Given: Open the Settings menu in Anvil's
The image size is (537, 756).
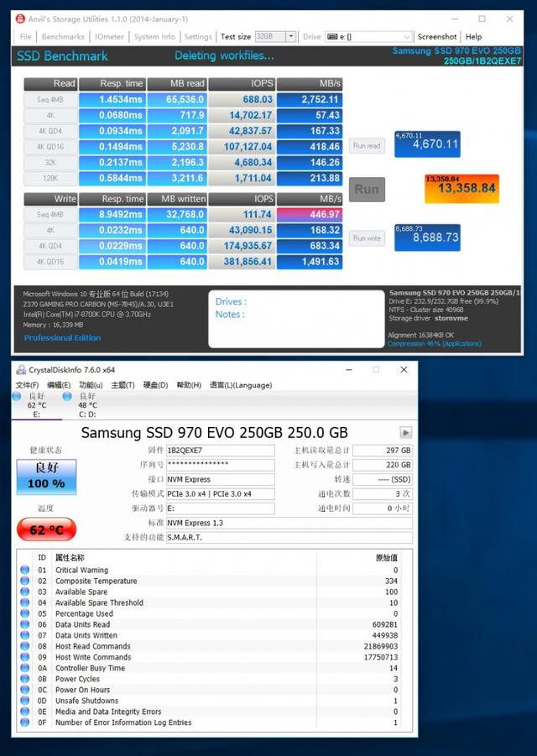Looking at the screenshot, I should click(x=198, y=37).
